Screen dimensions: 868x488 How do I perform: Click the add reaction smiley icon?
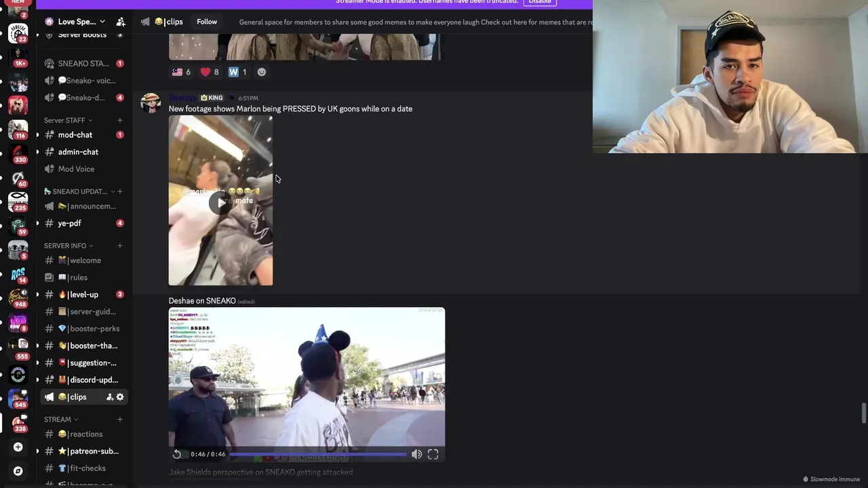pyautogui.click(x=262, y=72)
